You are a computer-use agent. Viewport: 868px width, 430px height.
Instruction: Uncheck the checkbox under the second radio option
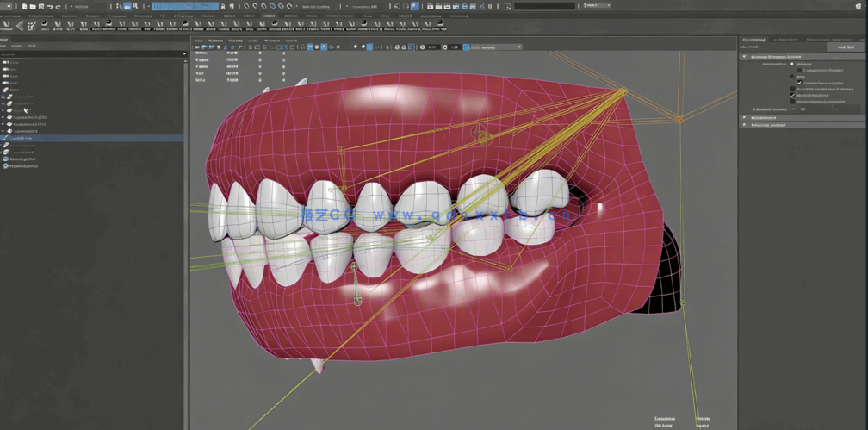800,83
